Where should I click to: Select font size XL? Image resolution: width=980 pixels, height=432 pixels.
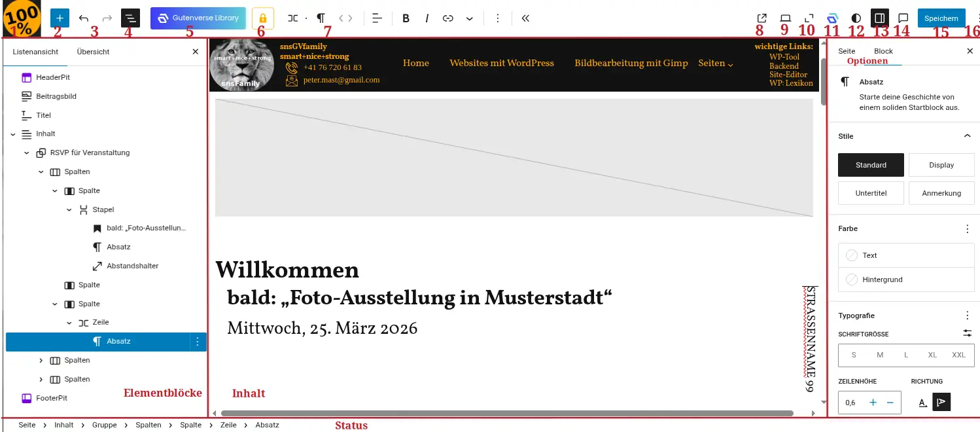click(x=932, y=355)
